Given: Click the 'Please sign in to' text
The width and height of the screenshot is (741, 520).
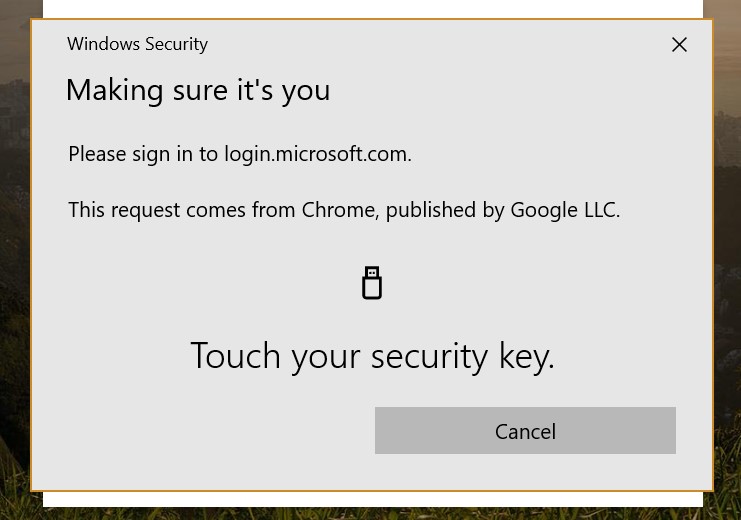Looking at the screenshot, I should [143, 154].
